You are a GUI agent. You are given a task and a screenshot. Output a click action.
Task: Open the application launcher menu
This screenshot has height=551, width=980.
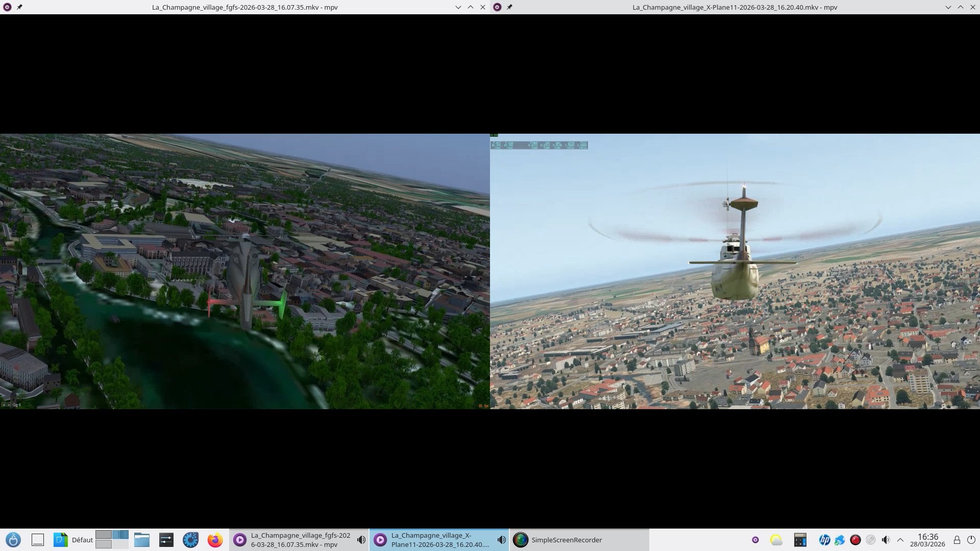pyautogui.click(x=13, y=540)
